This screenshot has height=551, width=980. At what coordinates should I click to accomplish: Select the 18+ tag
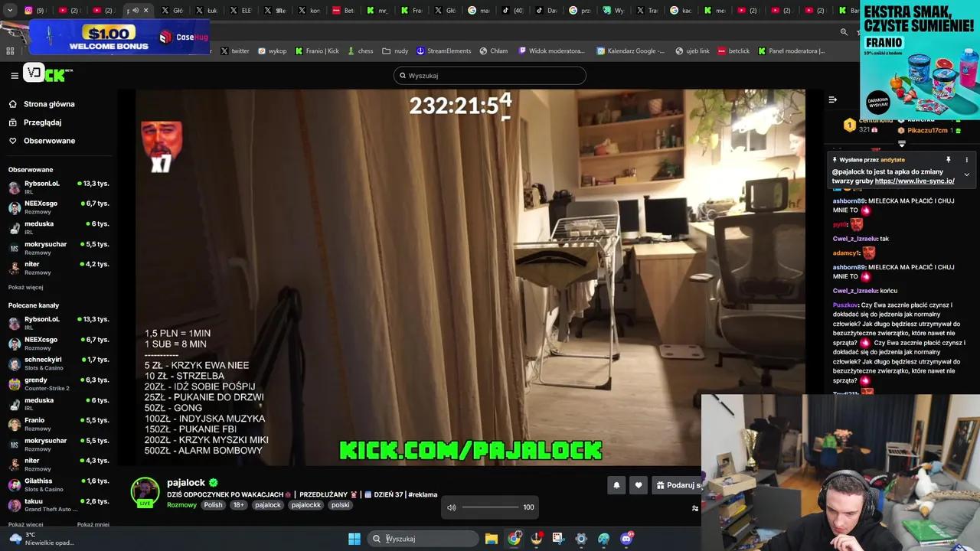[239, 505]
